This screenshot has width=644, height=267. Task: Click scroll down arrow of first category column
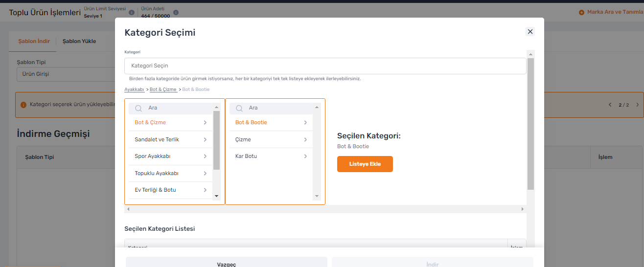[217, 196]
